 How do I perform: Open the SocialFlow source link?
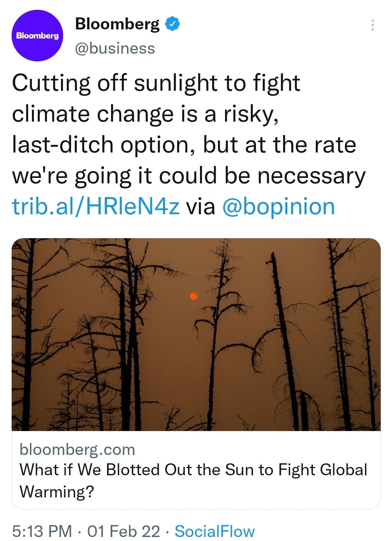click(x=215, y=531)
